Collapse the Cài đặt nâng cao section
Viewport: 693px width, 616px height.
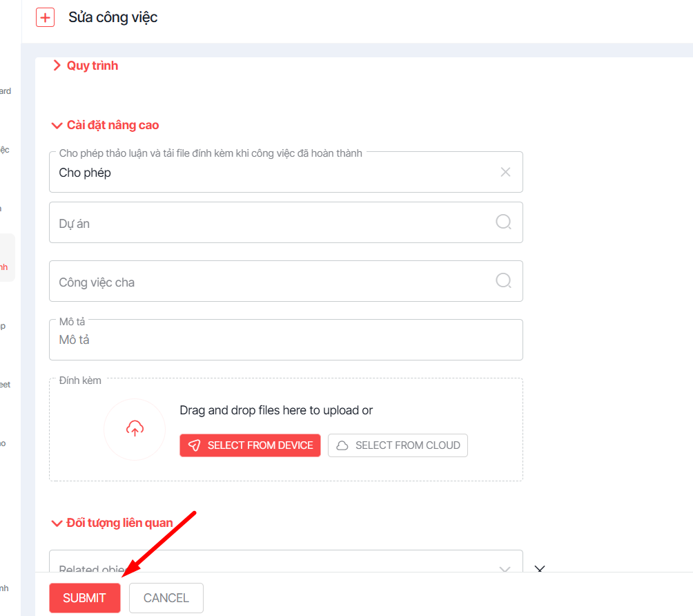click(105, 125)
